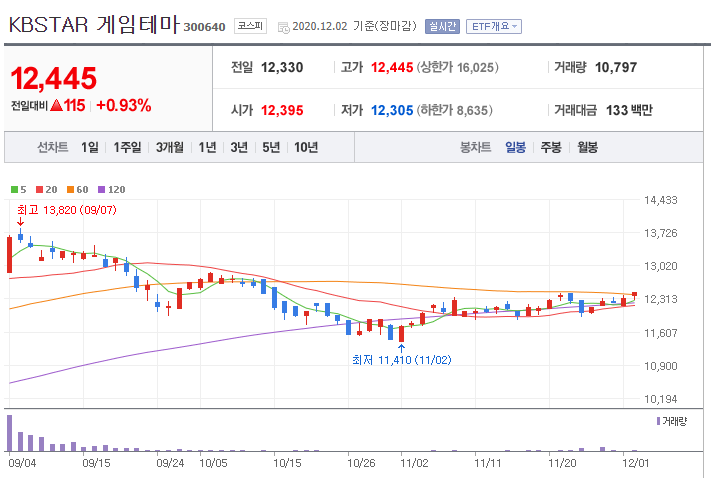Click the 상한가 16,025 upper limit text

click(x=458, y=67)
